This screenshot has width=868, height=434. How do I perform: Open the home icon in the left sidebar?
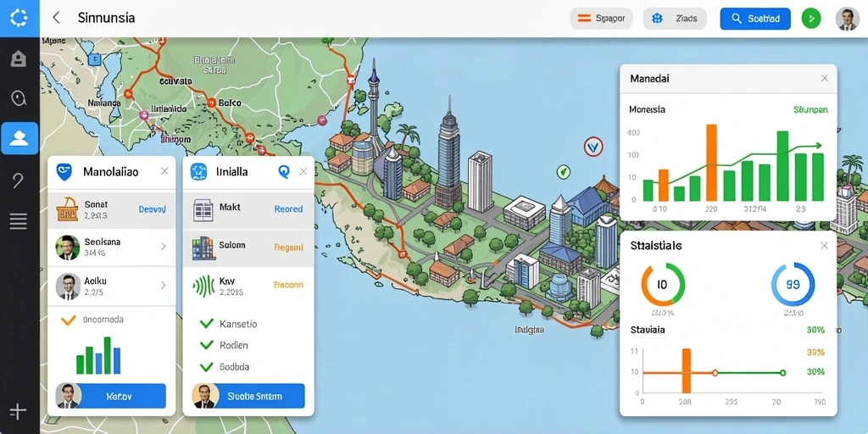point(19,58)
